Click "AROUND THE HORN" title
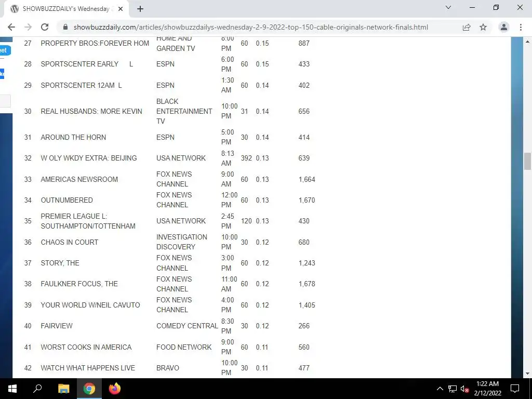Image resolution: width=532 pixels, height=399 pixels. point(73,137)
